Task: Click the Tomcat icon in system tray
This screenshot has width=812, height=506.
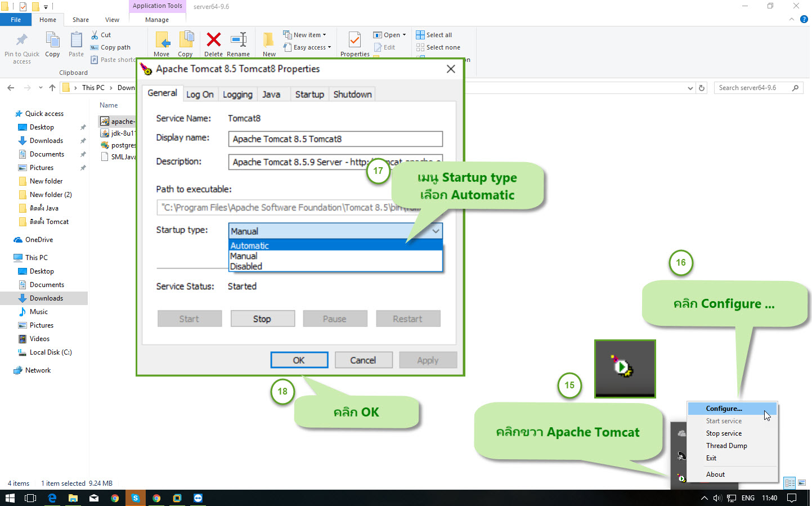Action: [x=681, y=478]
